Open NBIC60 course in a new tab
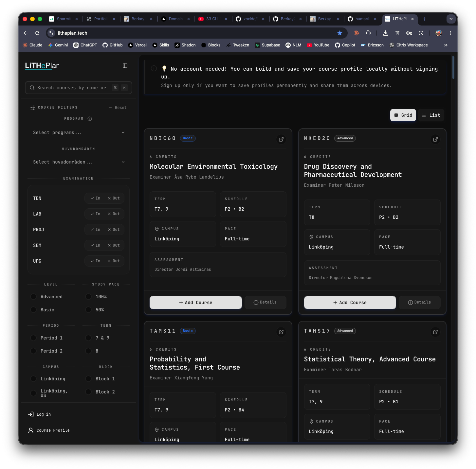This screenshot has height=469, width=476. point(281,139)
